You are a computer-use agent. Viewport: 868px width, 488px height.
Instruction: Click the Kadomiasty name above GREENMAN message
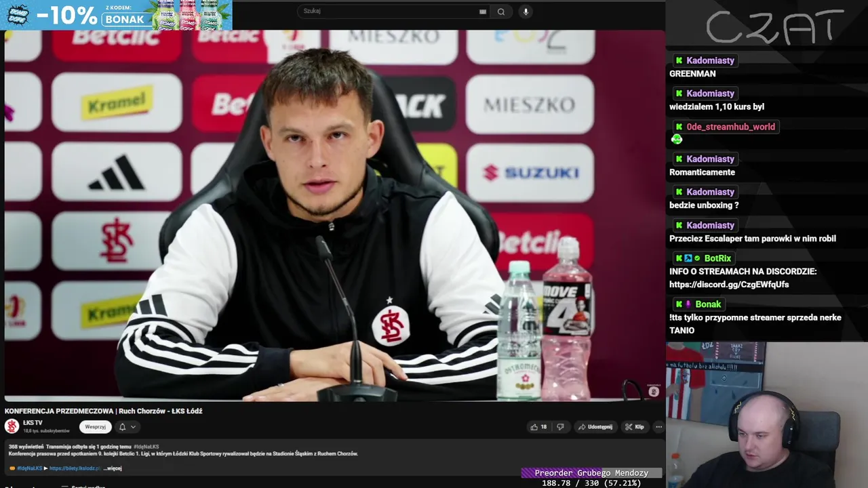(x=710, y=60)
